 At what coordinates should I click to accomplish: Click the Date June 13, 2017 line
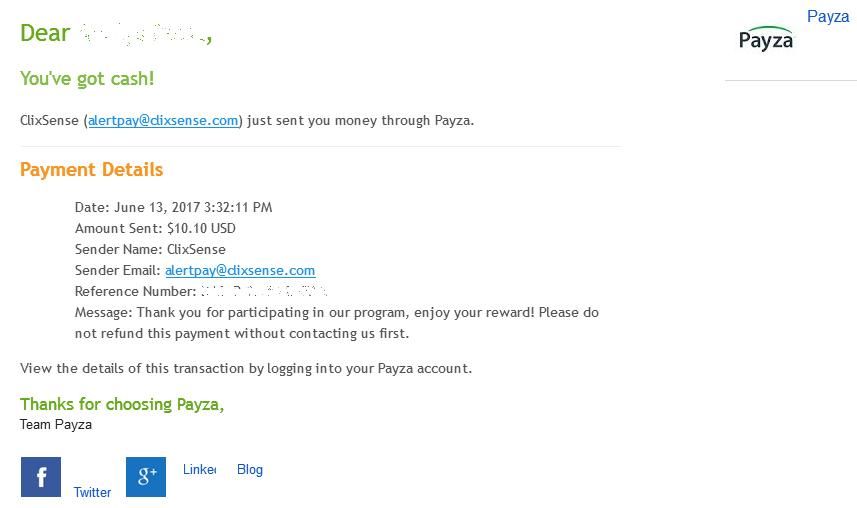(173, 207)
